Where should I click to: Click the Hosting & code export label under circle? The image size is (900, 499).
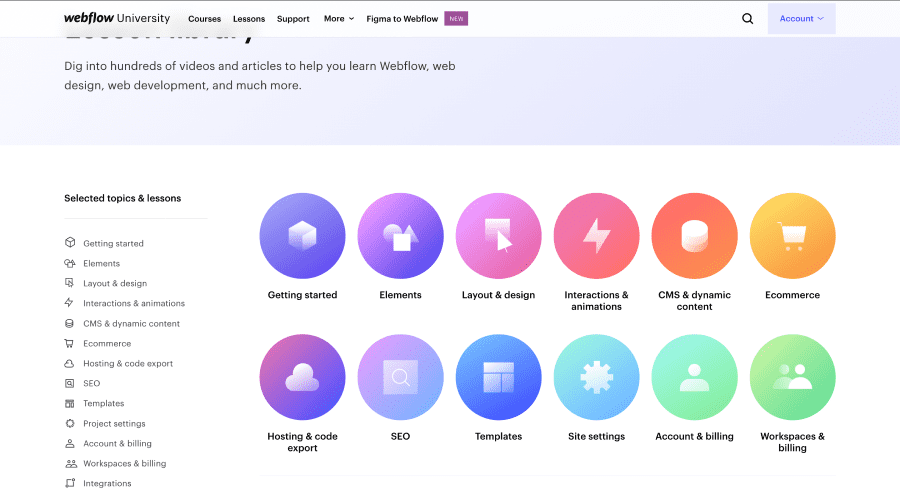[x=302, y=442]
